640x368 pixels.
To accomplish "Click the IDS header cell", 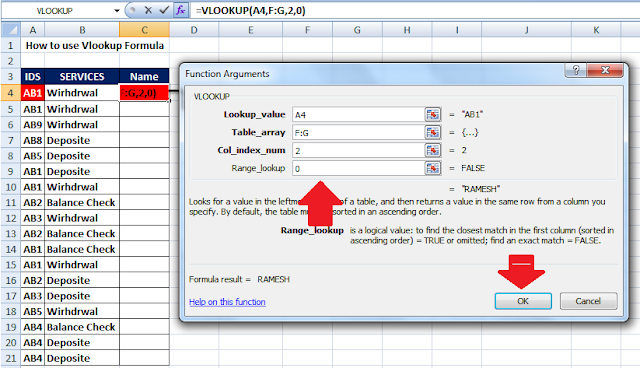I will [x=33, y=77].
